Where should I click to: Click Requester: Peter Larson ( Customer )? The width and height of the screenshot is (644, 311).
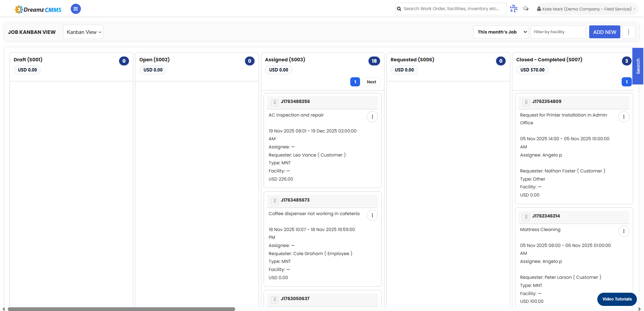[560, 277]
